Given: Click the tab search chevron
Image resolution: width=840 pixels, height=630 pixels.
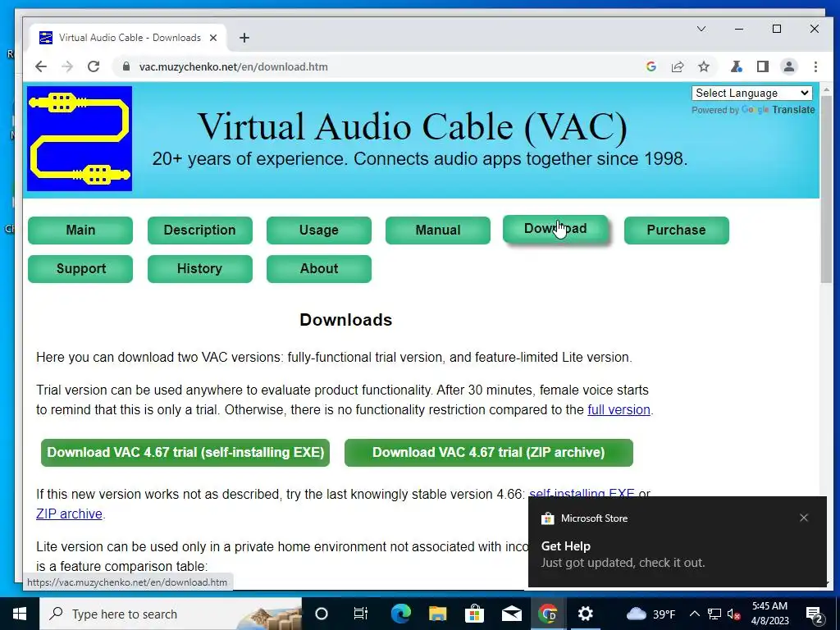Looking at the screenshot, I should click(x=701, y=29).
